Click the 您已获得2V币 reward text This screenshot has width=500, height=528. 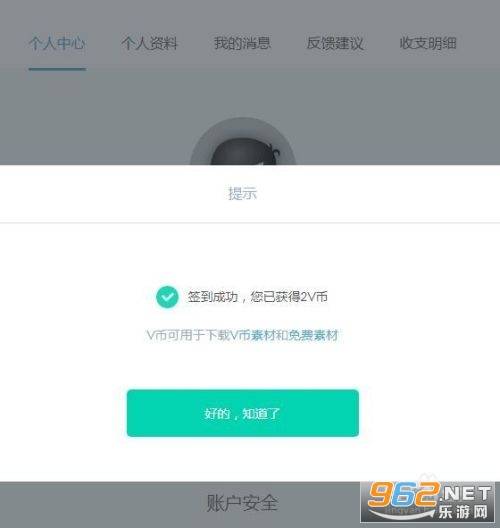(x=289, y=297)
